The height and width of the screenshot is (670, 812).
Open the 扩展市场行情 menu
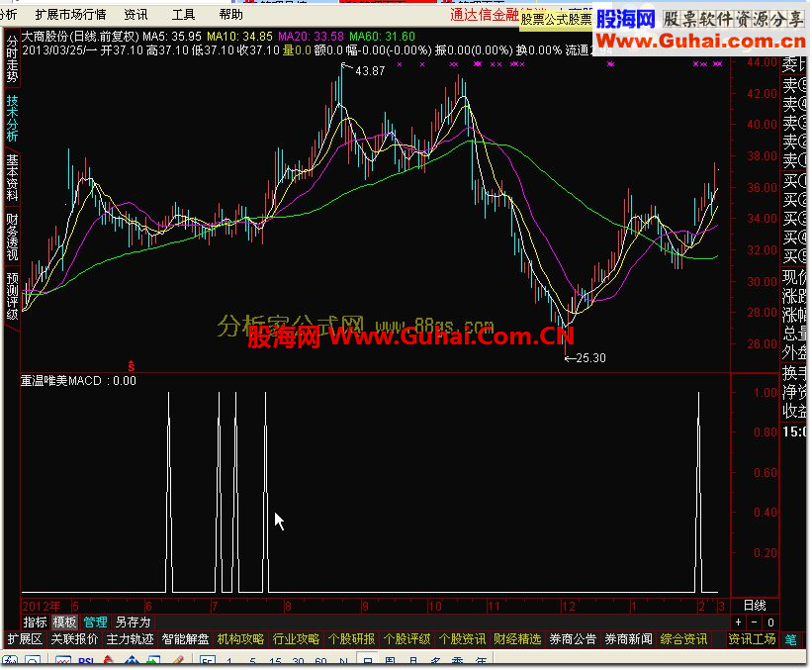70,15
